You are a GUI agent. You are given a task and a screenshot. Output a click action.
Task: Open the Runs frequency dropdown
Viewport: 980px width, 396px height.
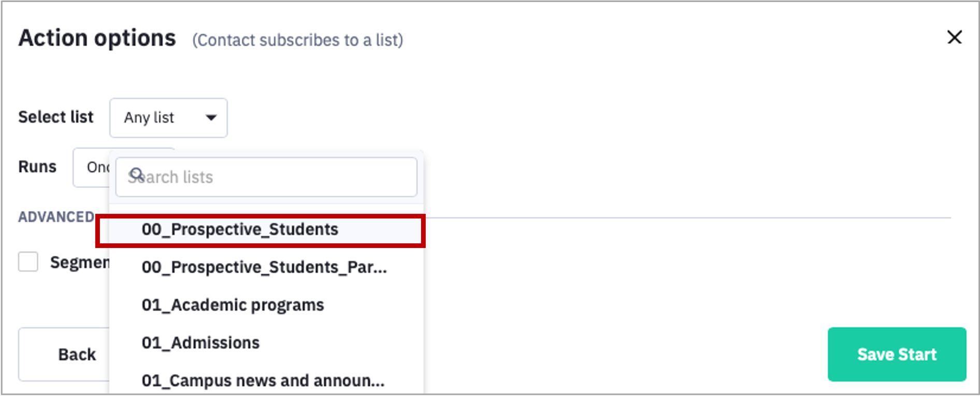coord(91,167)
